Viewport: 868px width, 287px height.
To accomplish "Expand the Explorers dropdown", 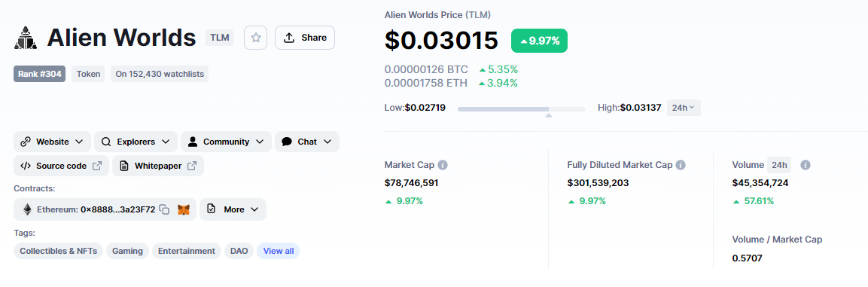I will coord(136,142).
